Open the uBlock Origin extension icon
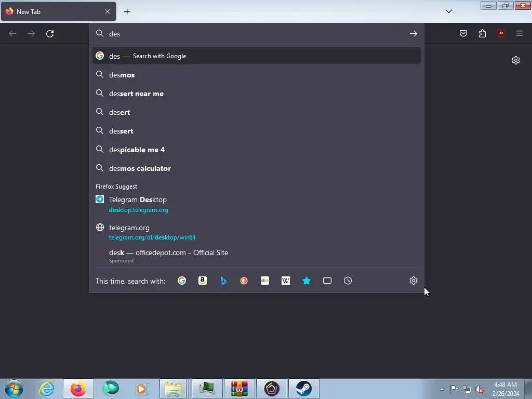 (501, 33)
